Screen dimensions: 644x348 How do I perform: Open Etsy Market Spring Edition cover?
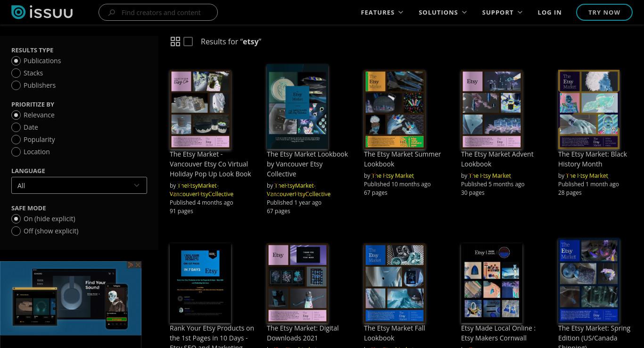589,281
